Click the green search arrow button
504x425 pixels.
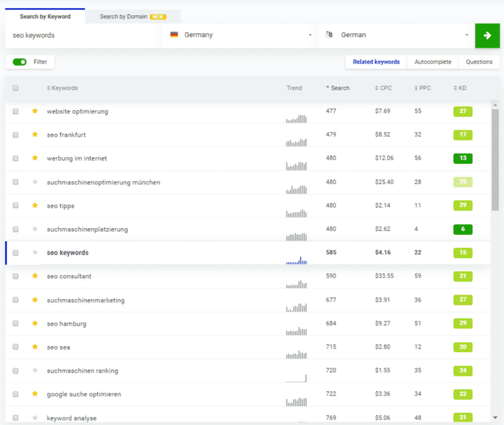coord(487,35)
